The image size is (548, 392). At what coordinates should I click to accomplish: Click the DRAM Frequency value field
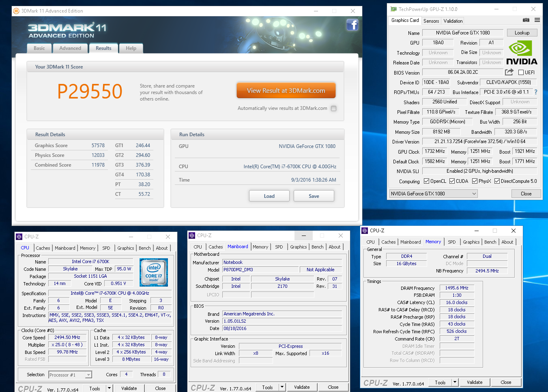pyautogui.click(x=457, y=288)
